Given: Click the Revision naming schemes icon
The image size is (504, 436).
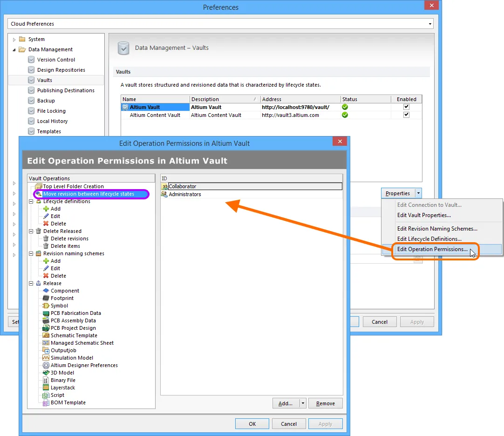Looking at the screenshot, I should 39,253.
